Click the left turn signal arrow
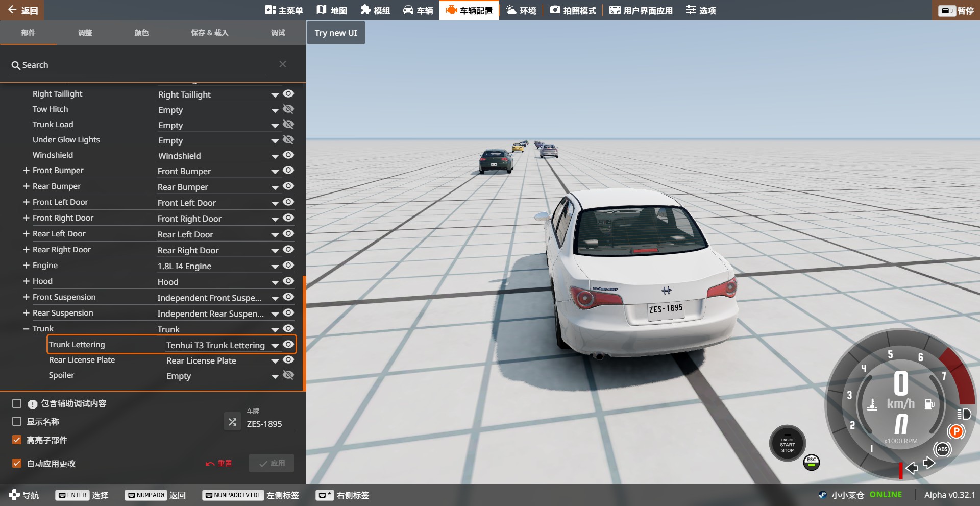Image resolution: width=980 pixels, height=506 pixels. tap(912, 467)
